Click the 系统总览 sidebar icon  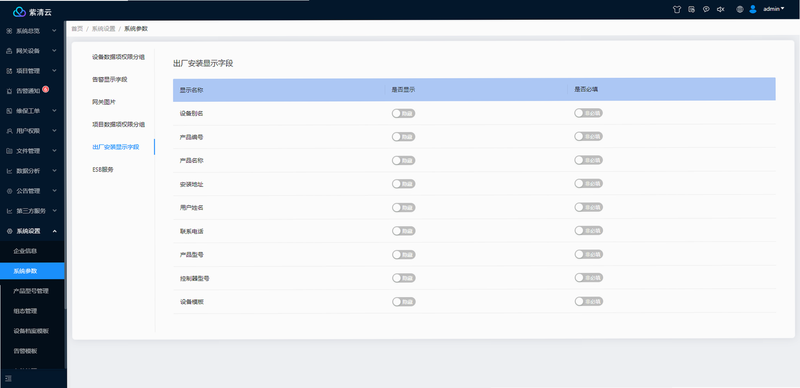coord(9,31)
